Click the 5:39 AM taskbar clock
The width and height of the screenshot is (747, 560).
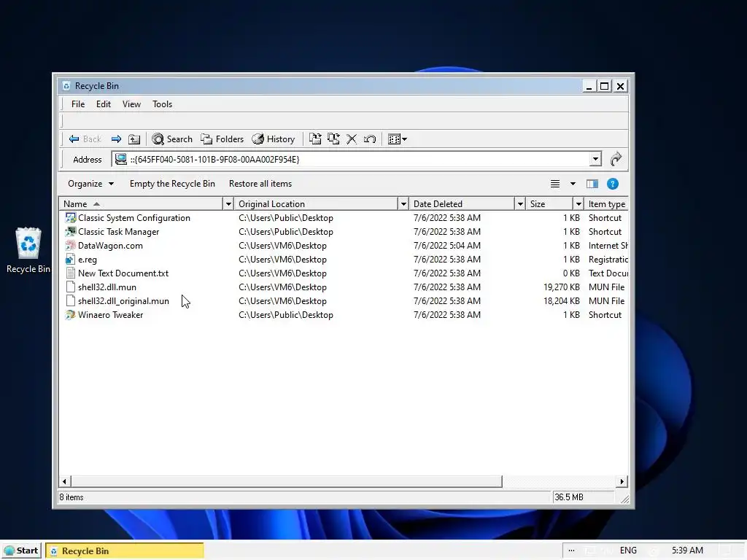coord(687,551)
